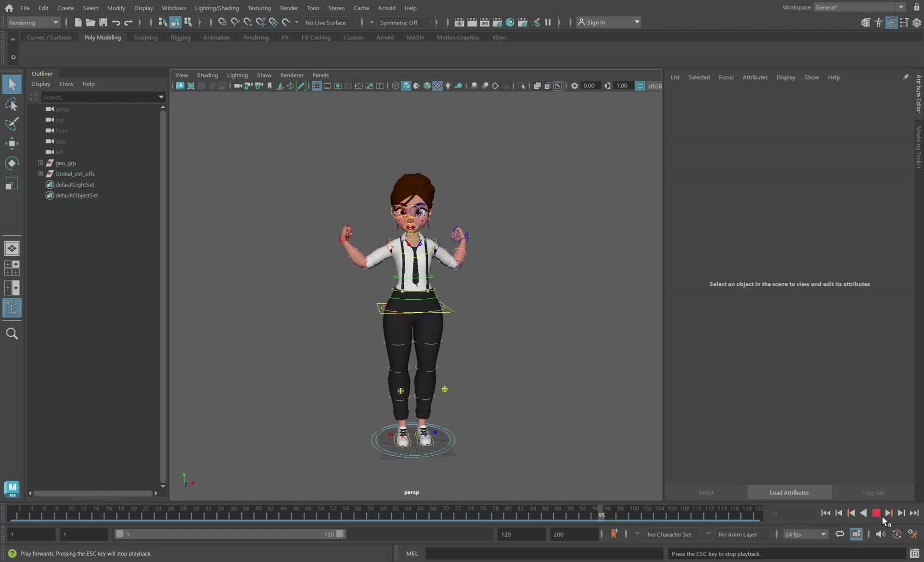
Task: Activate the Rotate tool
Action: click(x=12, y=163)
